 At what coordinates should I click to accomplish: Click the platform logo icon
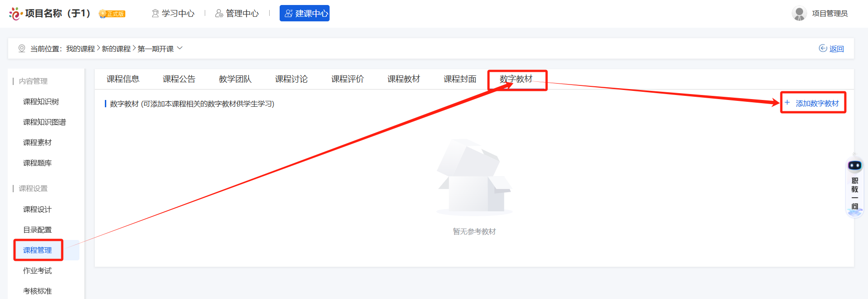(x=15, y=14)
